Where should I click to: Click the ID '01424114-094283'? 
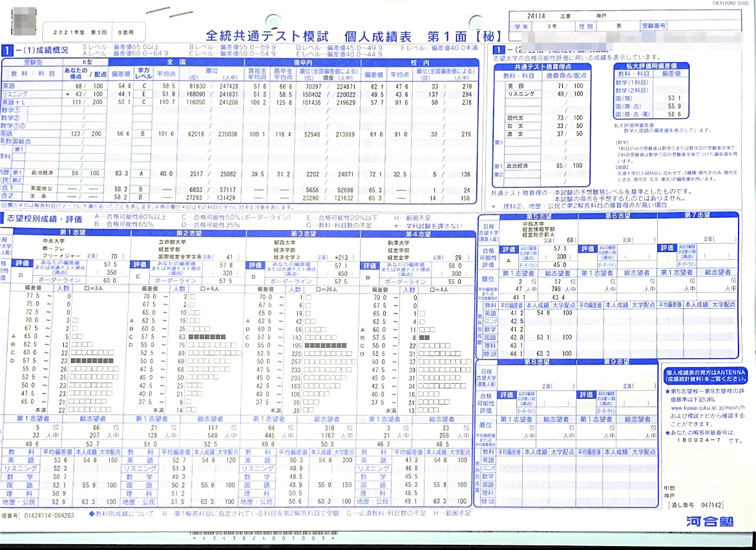48,516
